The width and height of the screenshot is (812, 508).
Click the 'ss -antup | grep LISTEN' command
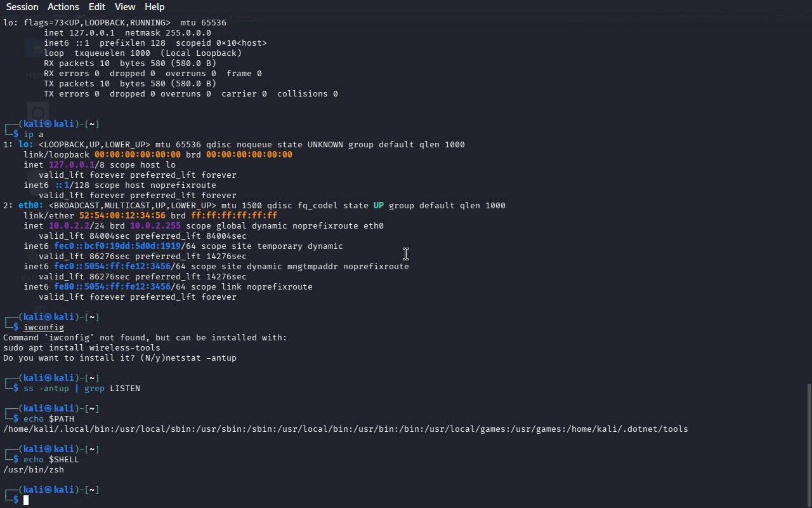point(82,389)
